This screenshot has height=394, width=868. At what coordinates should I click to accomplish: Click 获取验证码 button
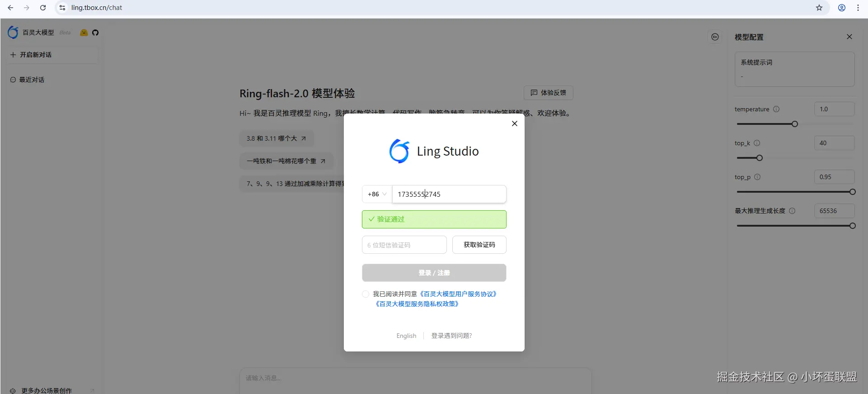click(479, 245)
